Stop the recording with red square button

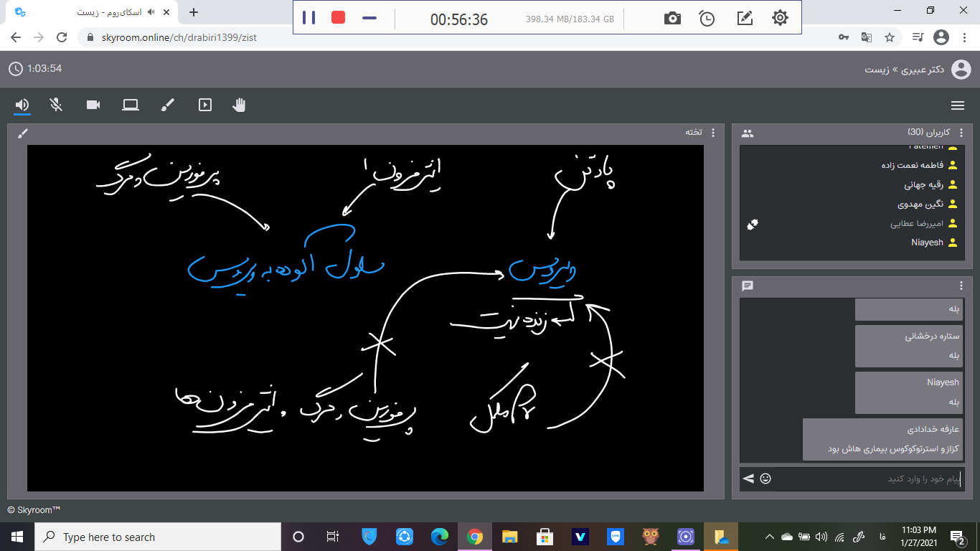[x=338, y=18]
